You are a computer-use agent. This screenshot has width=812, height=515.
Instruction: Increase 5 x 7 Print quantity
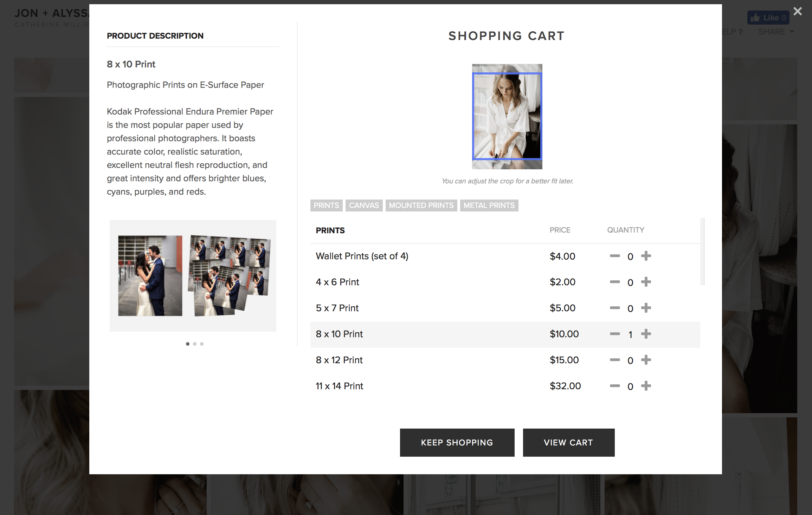click(646, 308)
